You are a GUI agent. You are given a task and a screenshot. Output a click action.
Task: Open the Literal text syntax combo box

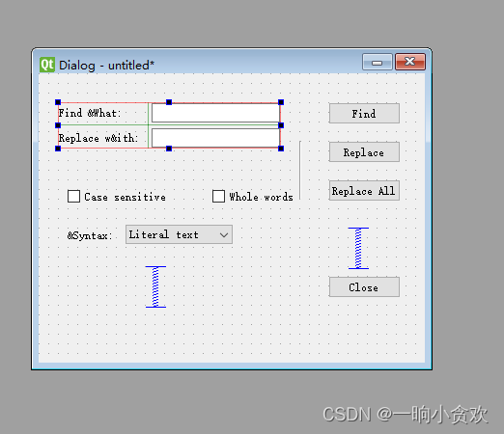179,234
